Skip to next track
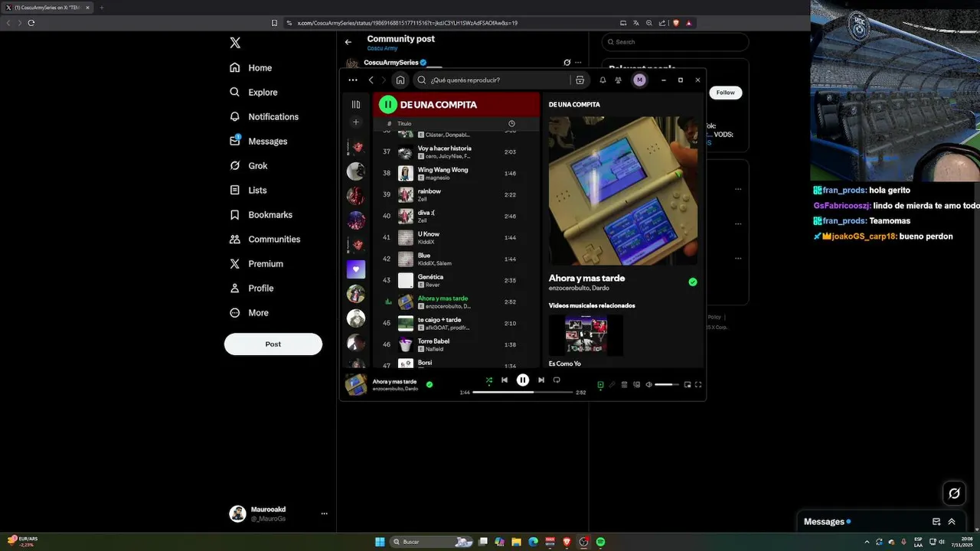The image size is (980, 551). pos(541,380)
